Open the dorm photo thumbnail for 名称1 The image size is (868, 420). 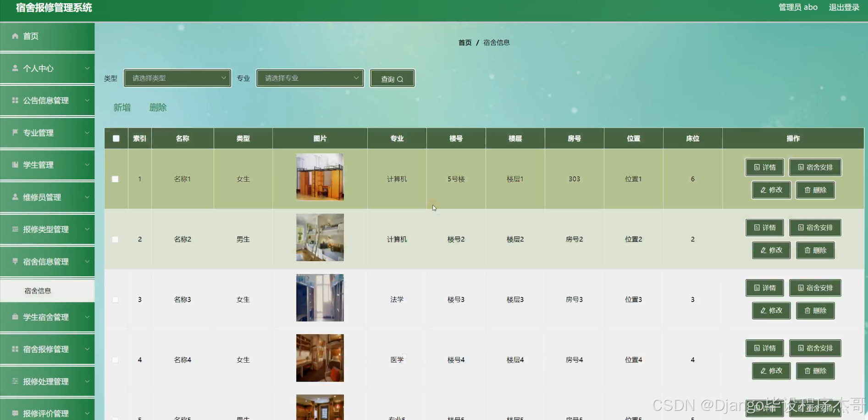[320, 177]
